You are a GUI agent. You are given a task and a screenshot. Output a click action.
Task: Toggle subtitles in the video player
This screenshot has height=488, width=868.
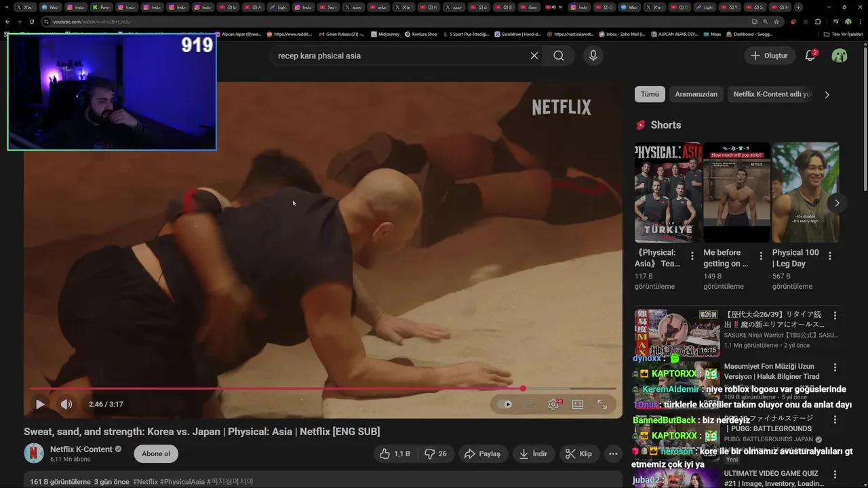529,404
